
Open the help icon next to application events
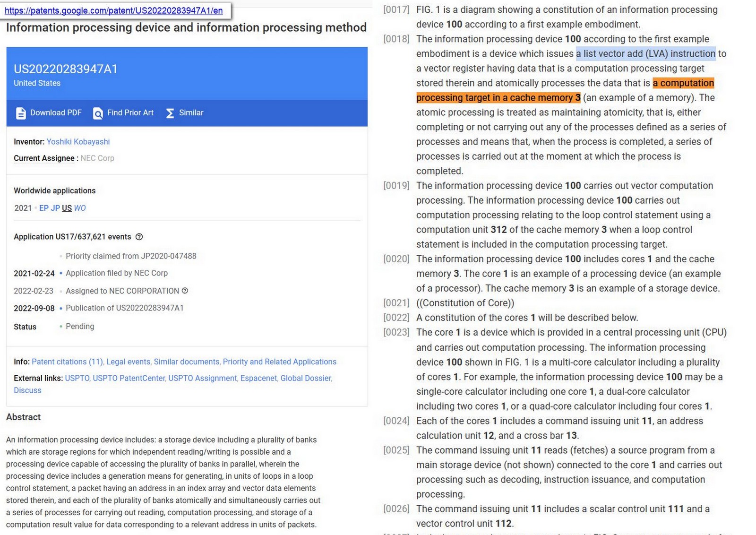[139, 237]
